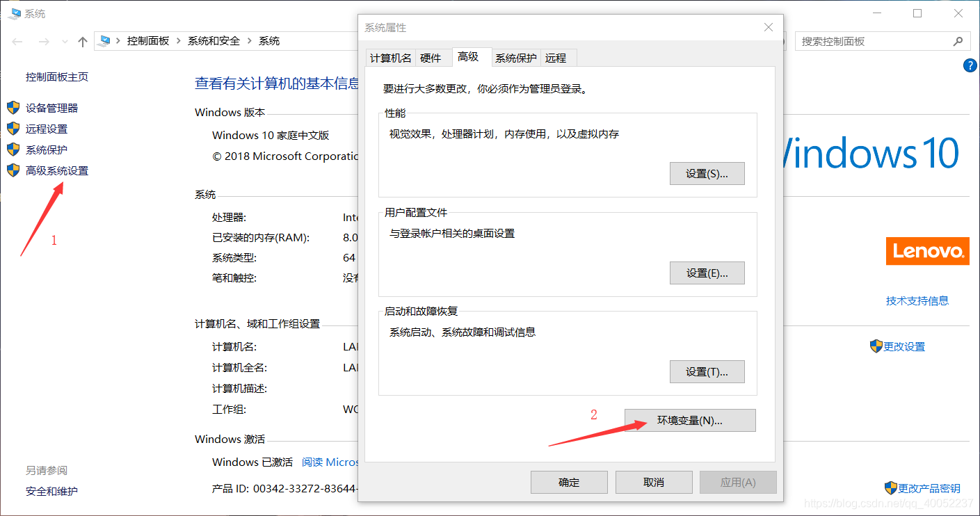
Task: Click 工作组 label
Action: coord(230,409)
